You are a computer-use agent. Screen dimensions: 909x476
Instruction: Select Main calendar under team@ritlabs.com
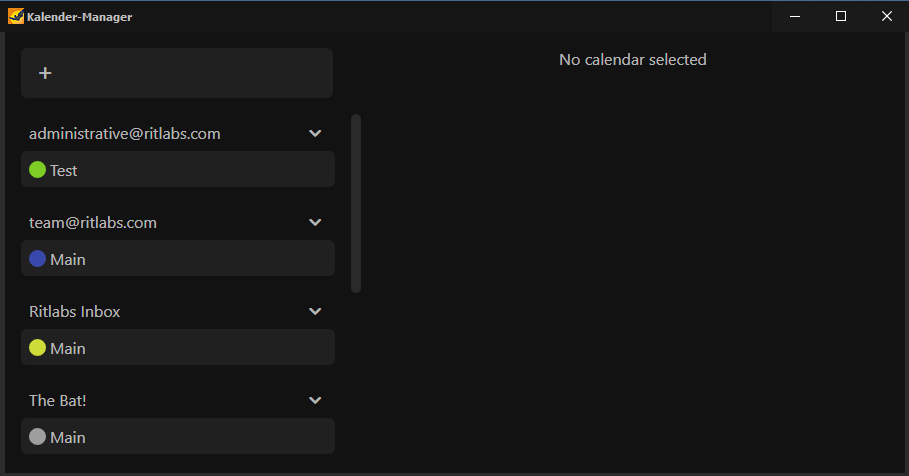click(x=178, y=258)
